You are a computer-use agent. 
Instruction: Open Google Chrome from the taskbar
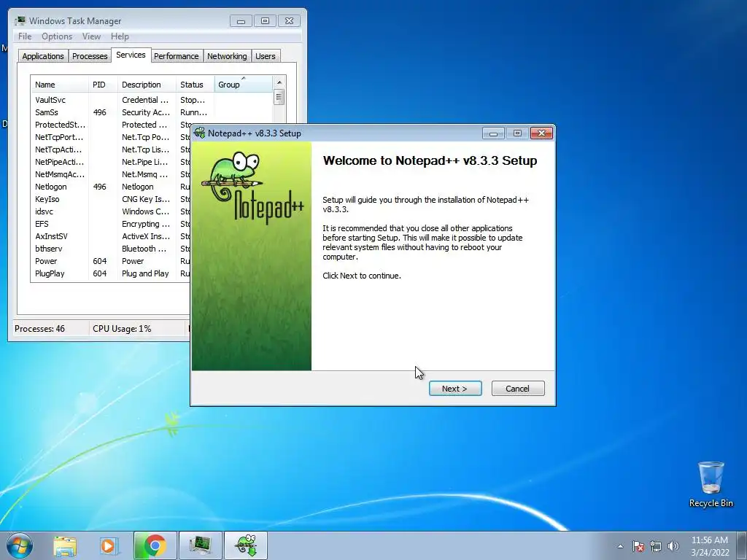155,545
